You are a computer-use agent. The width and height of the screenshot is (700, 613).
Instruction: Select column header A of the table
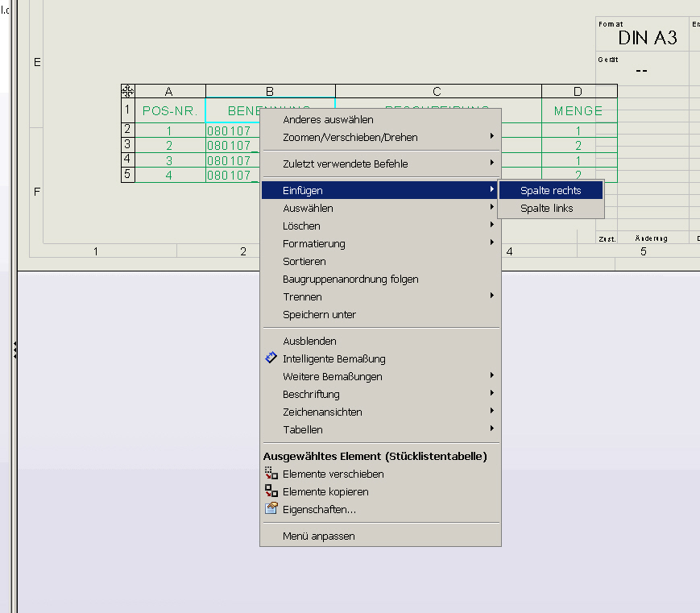click(170, 91)
